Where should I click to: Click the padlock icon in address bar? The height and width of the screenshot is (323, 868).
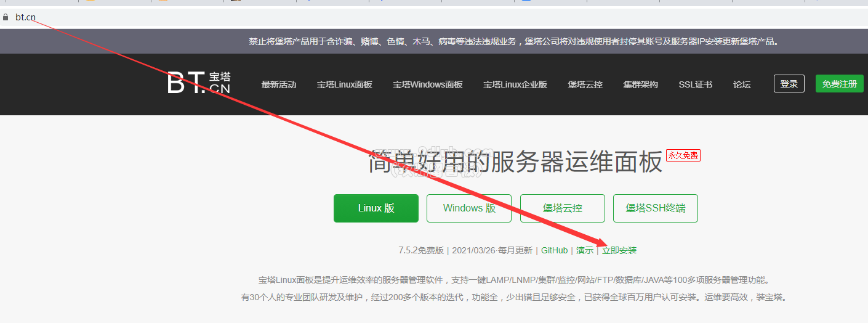pos(6,17)
